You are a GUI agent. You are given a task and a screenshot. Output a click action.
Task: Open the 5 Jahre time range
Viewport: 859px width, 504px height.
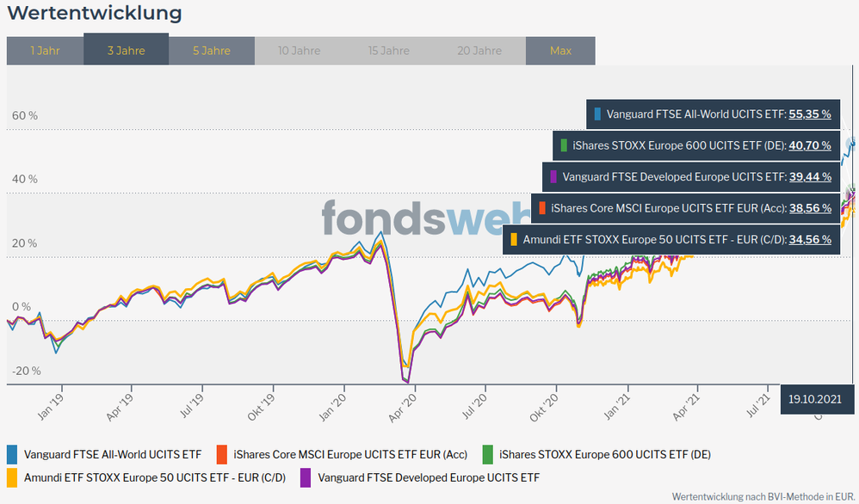coord(211,51)
